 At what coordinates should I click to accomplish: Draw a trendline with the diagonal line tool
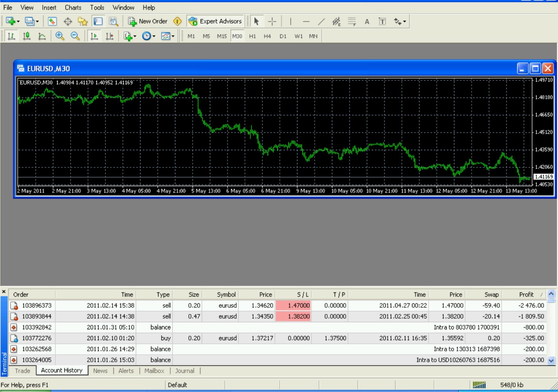coord(321,22)
